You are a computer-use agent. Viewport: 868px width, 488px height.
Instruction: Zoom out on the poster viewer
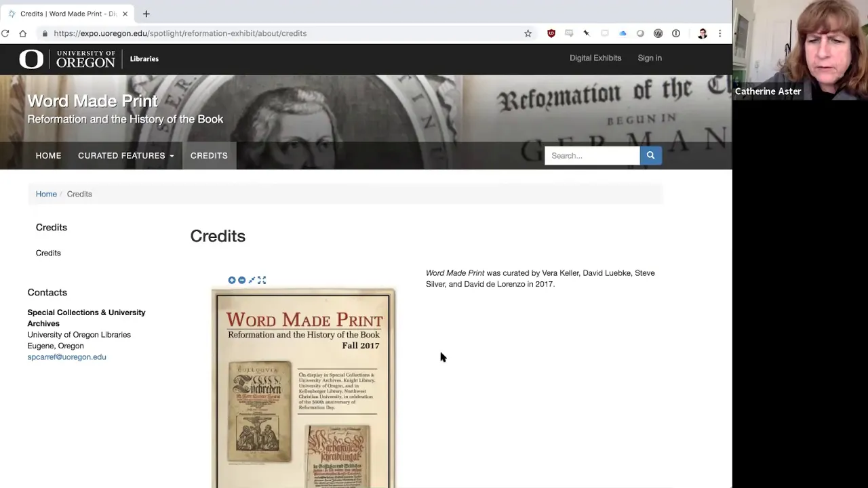[x=241, y=280]
